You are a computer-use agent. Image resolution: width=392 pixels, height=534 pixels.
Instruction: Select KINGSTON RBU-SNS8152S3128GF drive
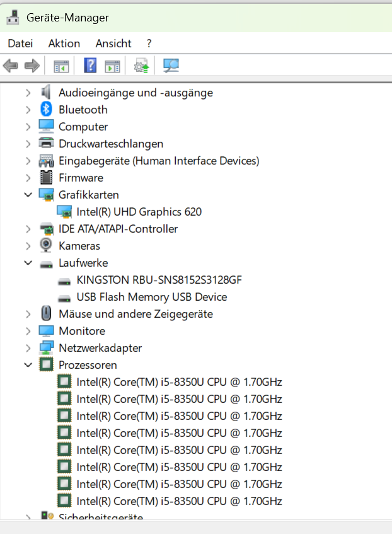point(159,280)
